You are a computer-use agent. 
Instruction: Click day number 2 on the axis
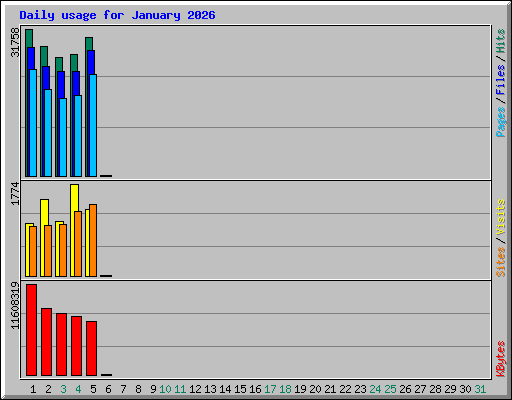coord(48,389)
